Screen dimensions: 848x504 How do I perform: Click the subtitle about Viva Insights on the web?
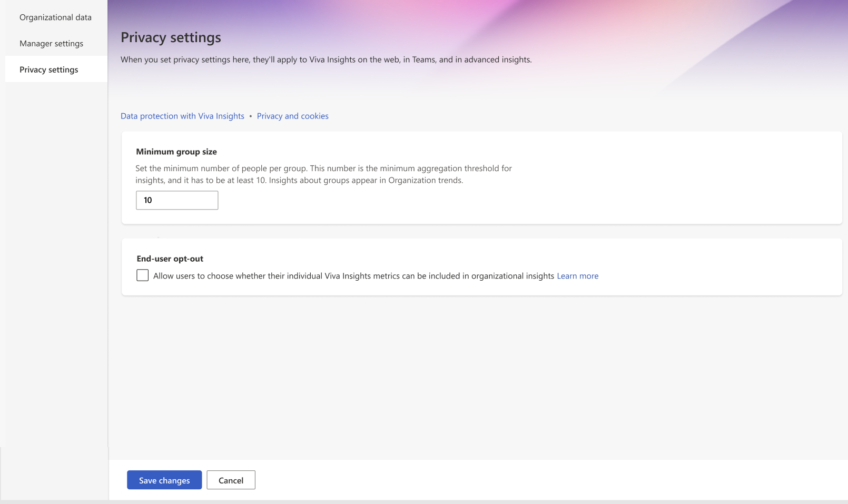tap(326, 60)
